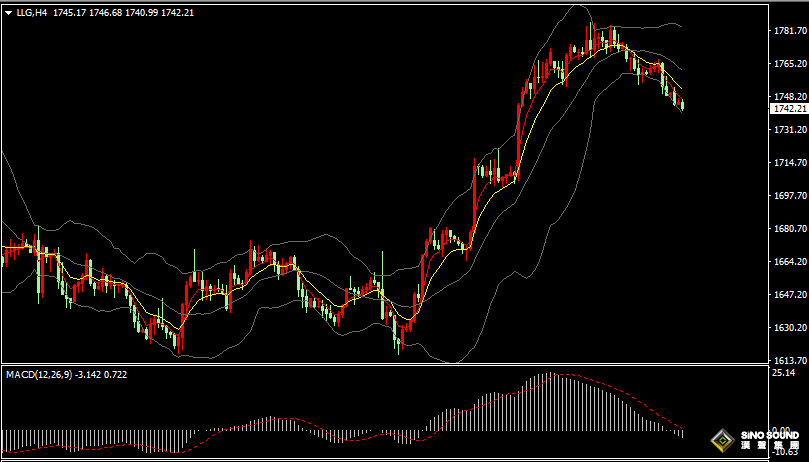
Task: Select the highlighted 1742.21 current price tag
Action: pyautogui.click(x=787, y=108)
